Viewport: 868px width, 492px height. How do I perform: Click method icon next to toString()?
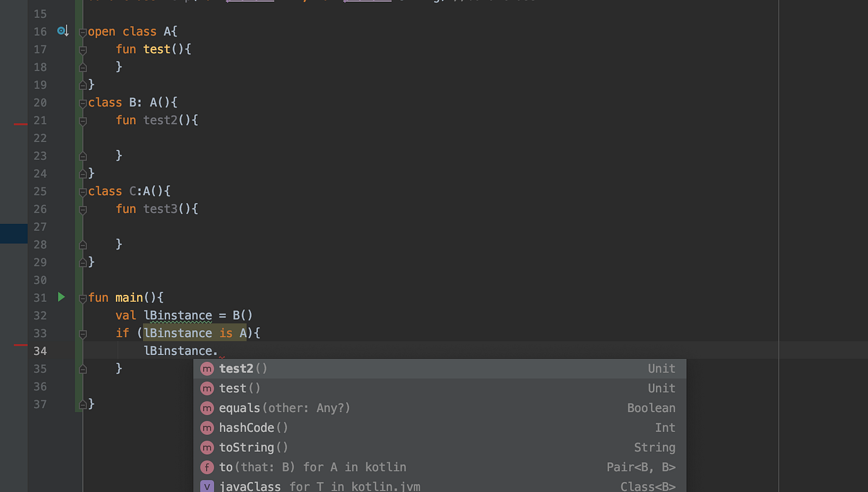[207, 447]
